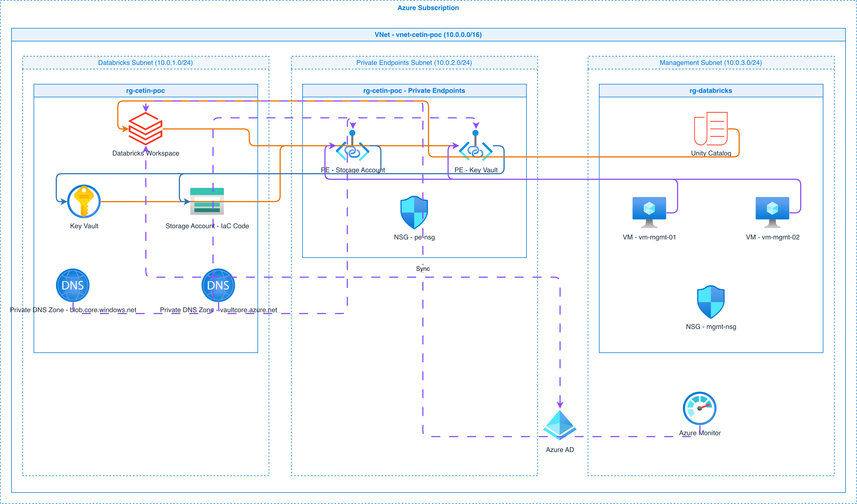Click the blob.core.windows.net DNS zone icon
The width and height of the screenshot is (857, 504).
[x=73, y=286]
